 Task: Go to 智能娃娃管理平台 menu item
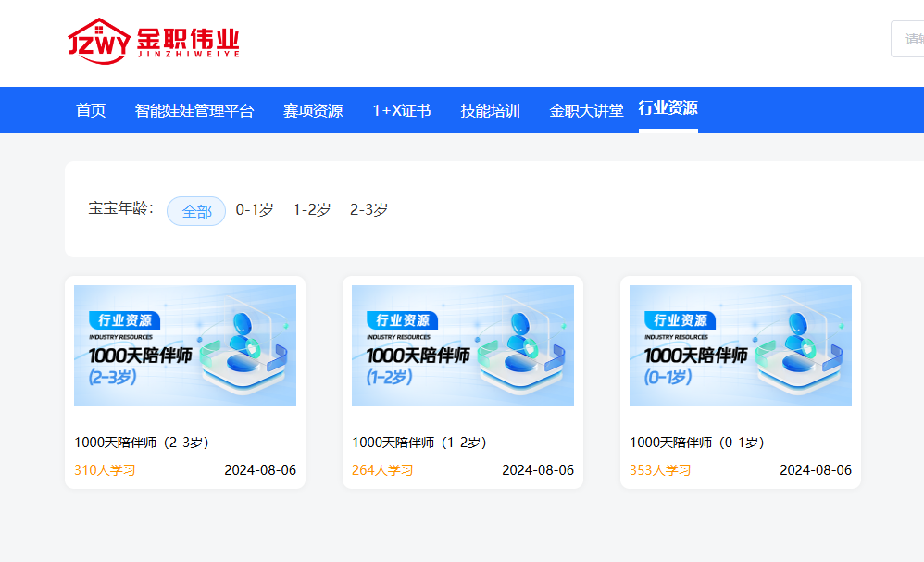click(x=194, y=111)
